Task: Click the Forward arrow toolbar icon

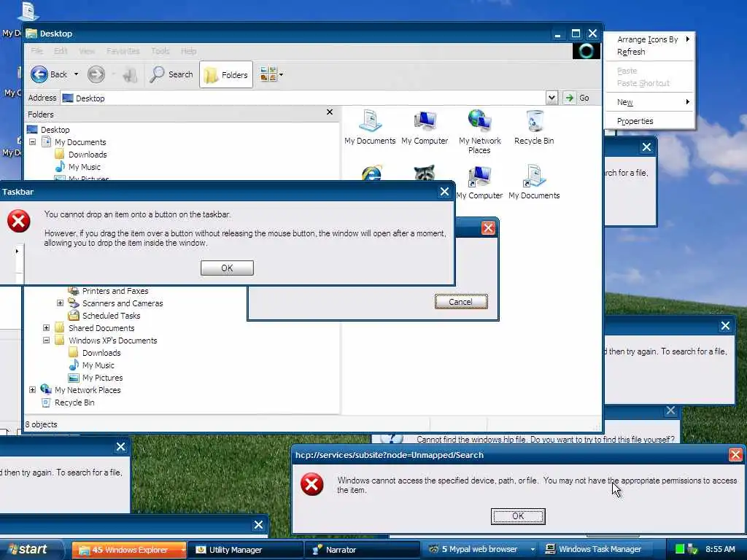Action: coord(96,74)
